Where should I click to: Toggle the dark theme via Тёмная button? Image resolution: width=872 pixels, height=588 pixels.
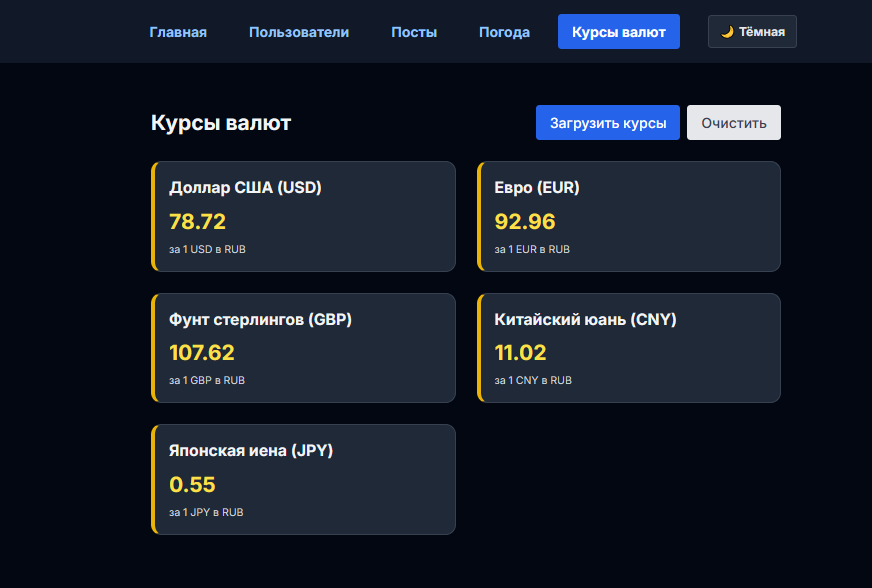click(x=752, y=31)
